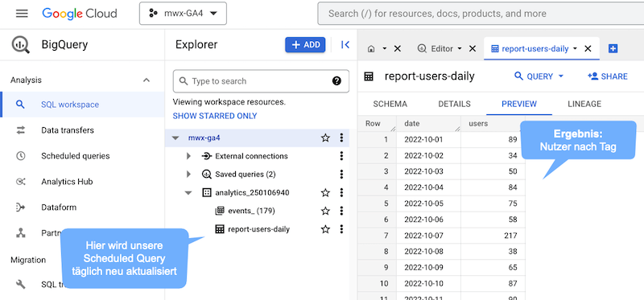
Task: Click the ADD button in Explorer
Action: pyautogui.click(x=305, y=45)
